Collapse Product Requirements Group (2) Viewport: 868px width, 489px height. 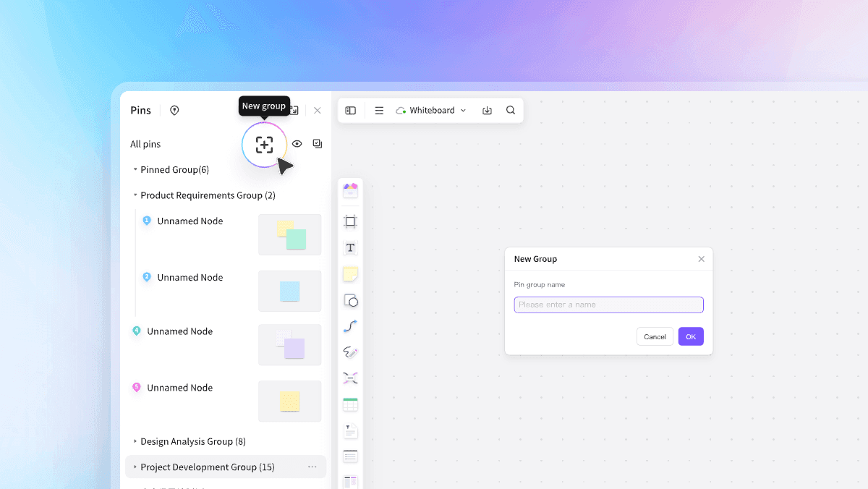[135, 195]
